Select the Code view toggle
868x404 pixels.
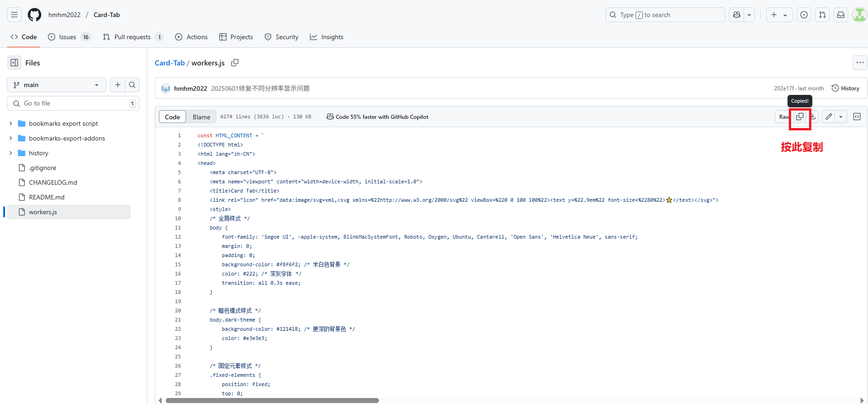click(172, 117)
